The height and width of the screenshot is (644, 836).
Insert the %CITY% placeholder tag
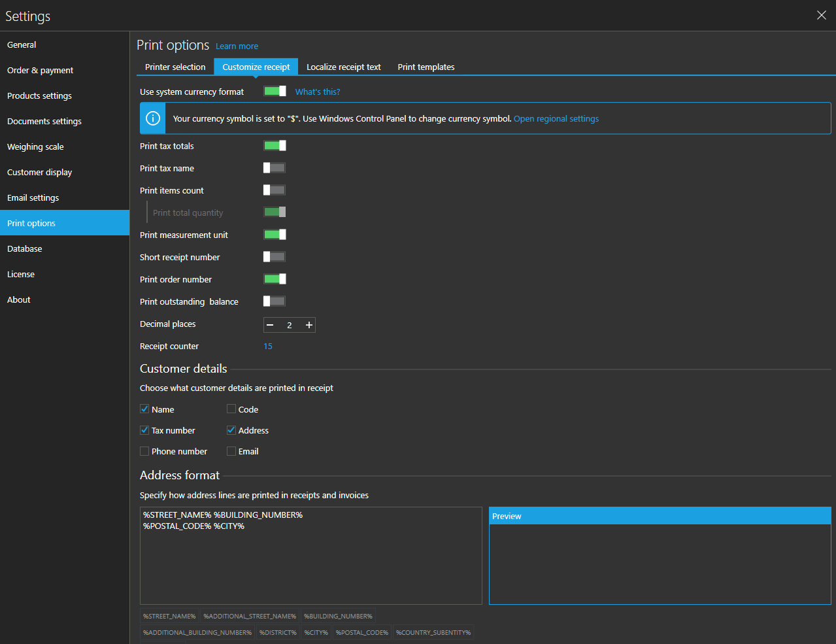pyautogui.click(x=316, y=632)
